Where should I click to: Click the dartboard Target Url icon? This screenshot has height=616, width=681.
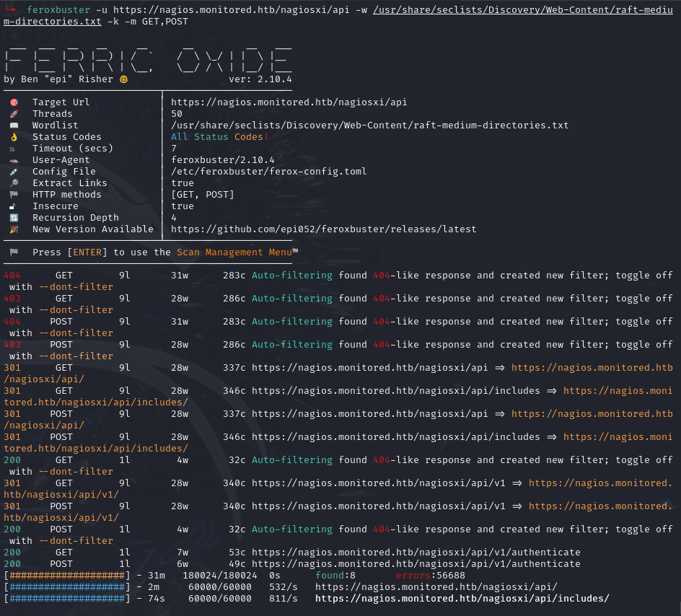click(x=13, y=102)
